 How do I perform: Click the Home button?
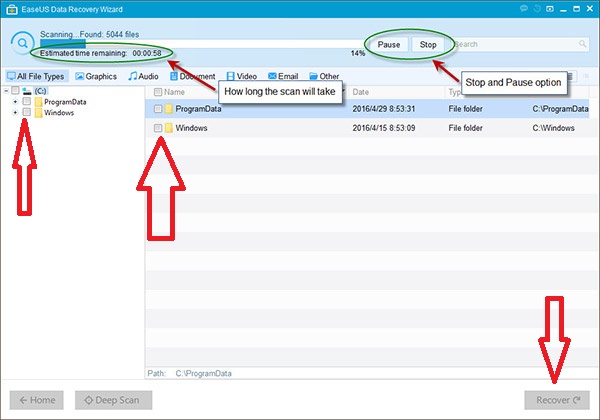point(37,400)
